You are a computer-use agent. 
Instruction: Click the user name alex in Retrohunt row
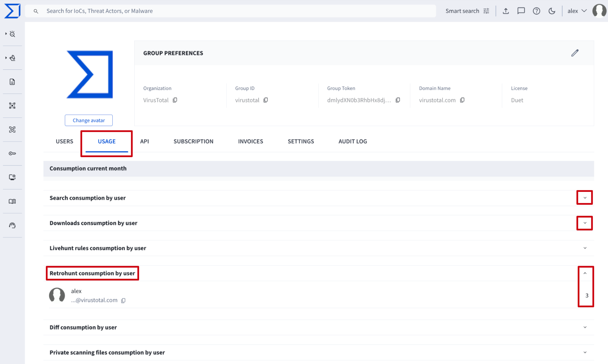point(76,291)
